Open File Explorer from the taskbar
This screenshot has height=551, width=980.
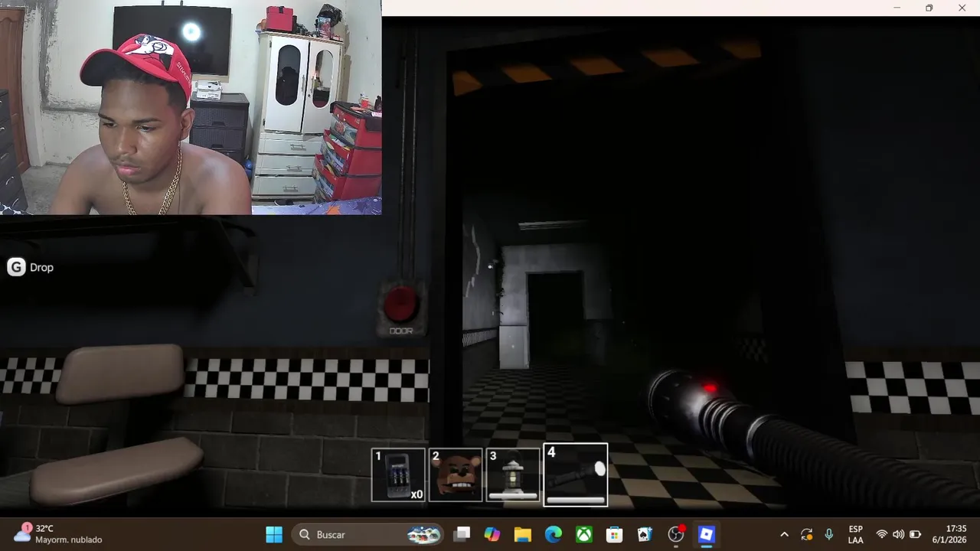523,534
